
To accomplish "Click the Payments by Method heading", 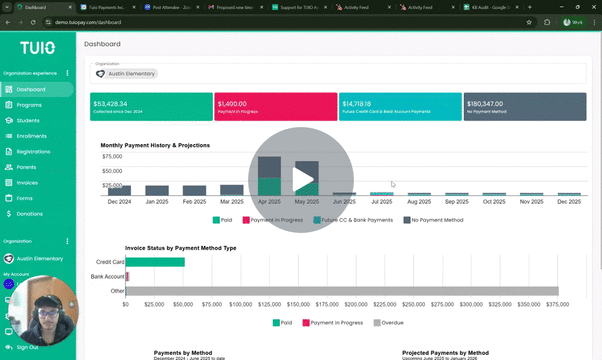I will 183,353.
